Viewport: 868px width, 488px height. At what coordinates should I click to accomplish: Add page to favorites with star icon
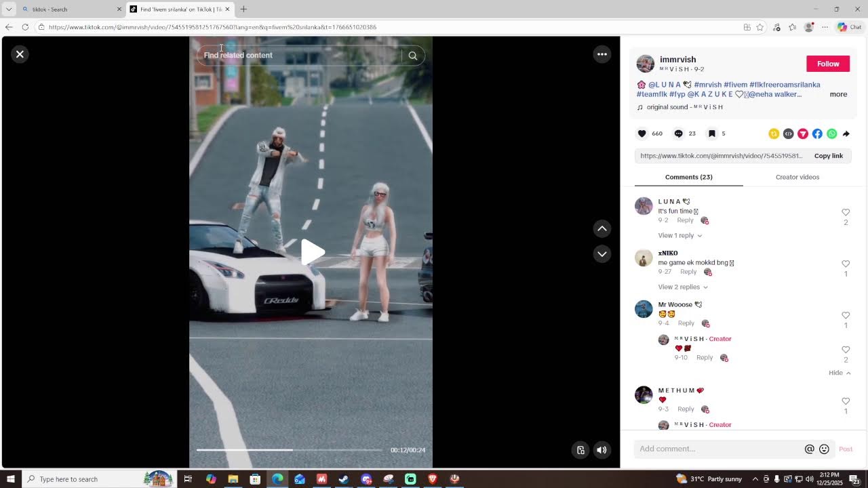tap(760, 27)
